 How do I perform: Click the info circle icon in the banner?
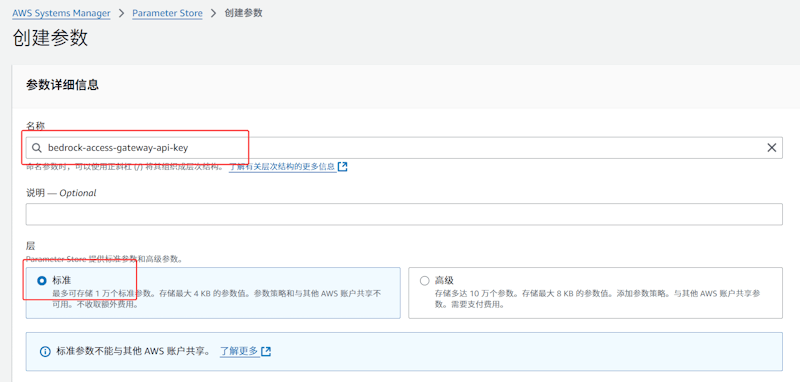45,351
